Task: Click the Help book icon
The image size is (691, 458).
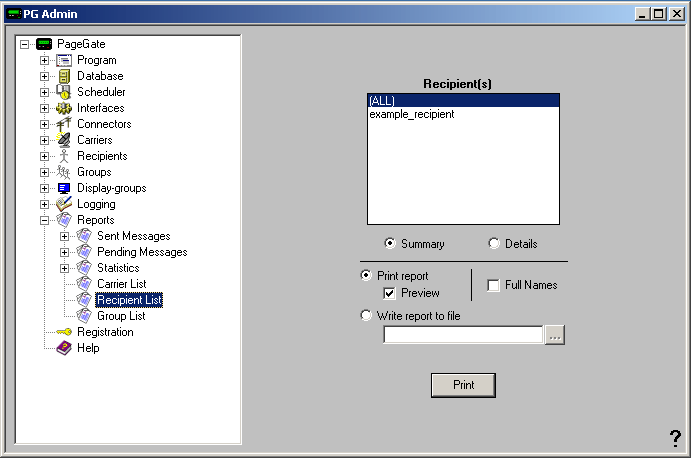Action: tap(64, 348)
